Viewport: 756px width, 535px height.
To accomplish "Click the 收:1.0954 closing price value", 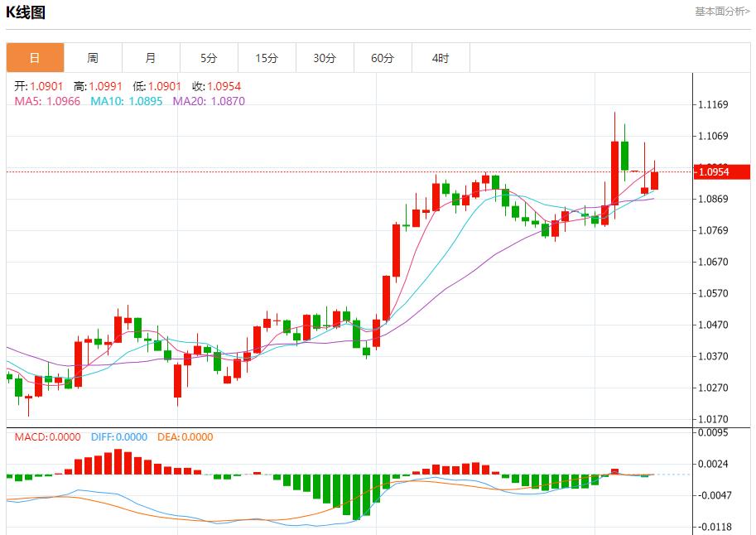I will [x=216, y=86].
